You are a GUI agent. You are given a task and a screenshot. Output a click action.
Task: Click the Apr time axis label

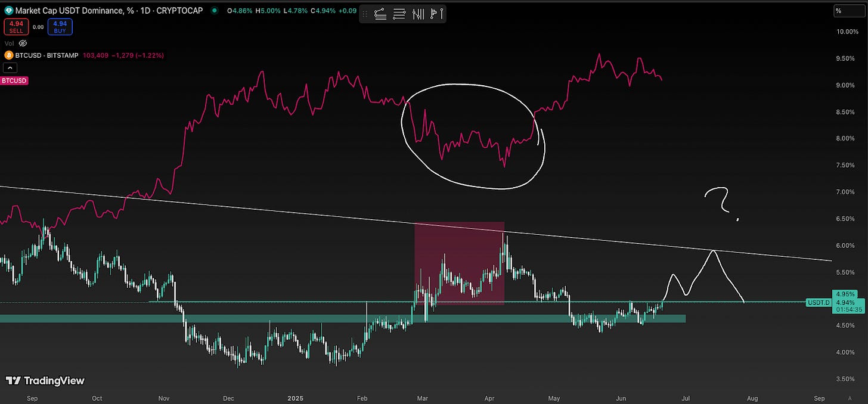489,397
